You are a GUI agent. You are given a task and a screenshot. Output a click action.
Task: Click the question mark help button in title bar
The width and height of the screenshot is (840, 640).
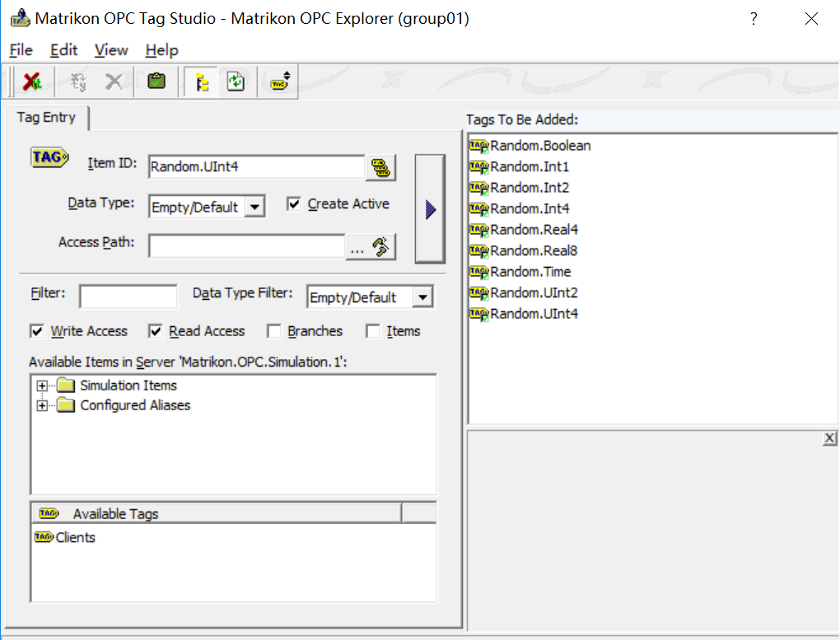tap(754, 19)
